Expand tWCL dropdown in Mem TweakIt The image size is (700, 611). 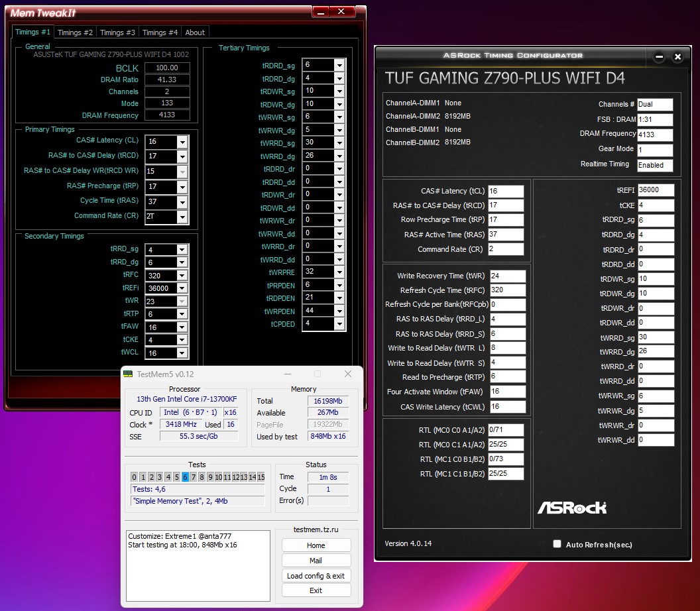point(182,353)
